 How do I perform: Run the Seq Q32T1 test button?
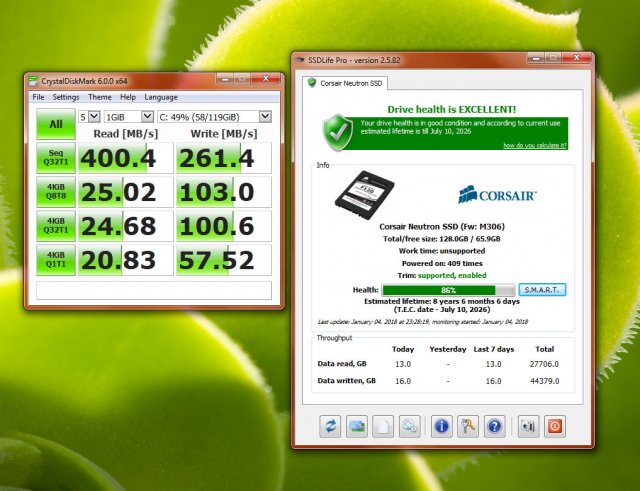pos(54,157)
